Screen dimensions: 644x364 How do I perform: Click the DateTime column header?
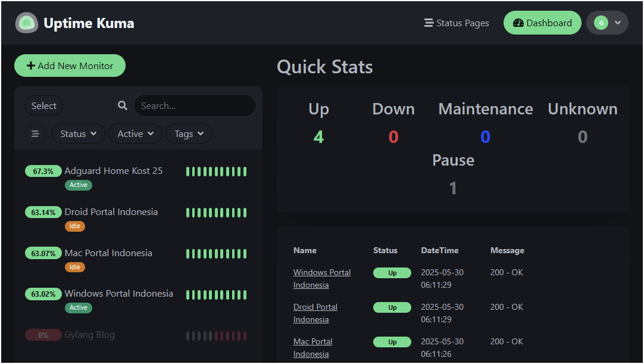click(440, 250)
